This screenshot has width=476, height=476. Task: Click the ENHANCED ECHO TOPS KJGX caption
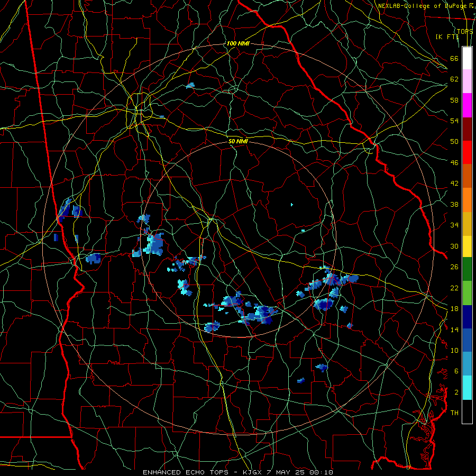pos(238,472)
